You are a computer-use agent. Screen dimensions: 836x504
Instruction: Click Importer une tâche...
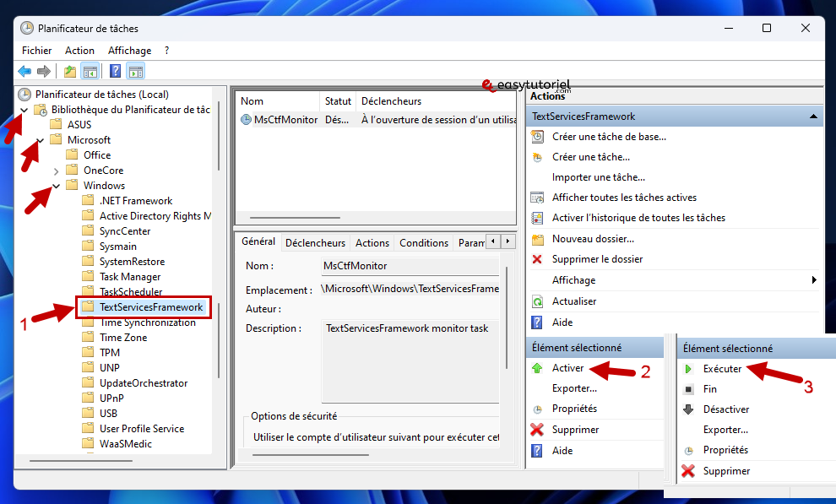click(x=598, y=177)
